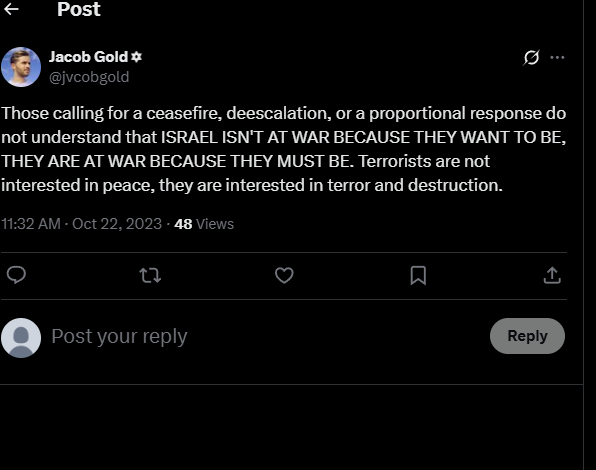Open the share post icon
Viewport: 596px width, 470px height.
tap(552, 275)
